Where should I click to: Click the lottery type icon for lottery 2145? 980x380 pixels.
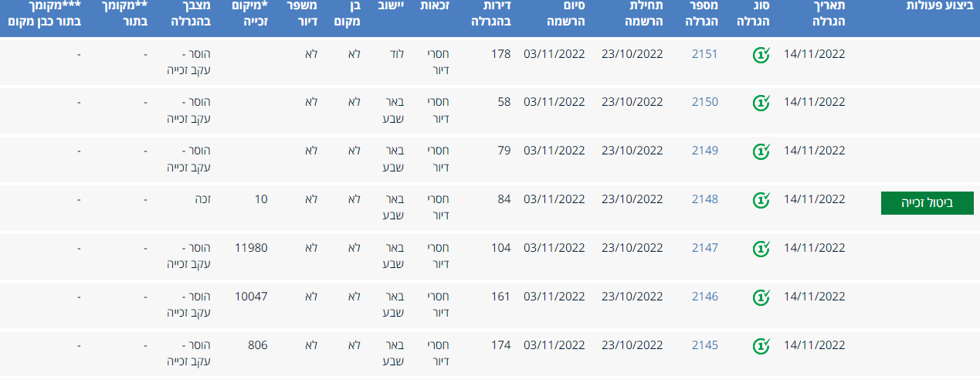(761, 346)
